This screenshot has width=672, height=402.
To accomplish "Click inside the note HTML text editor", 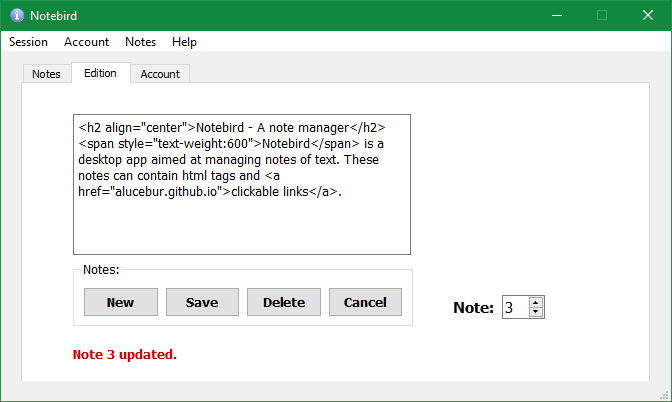I will [242, 184].
